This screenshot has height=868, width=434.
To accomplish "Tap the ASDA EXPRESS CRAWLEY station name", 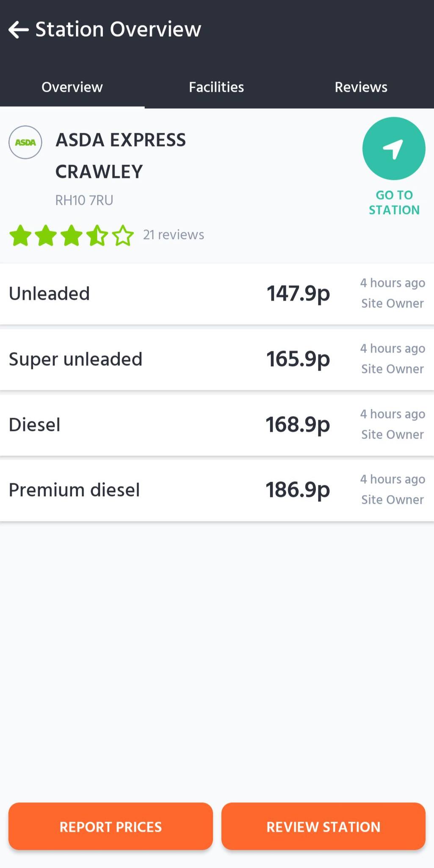I will [121, 156].
